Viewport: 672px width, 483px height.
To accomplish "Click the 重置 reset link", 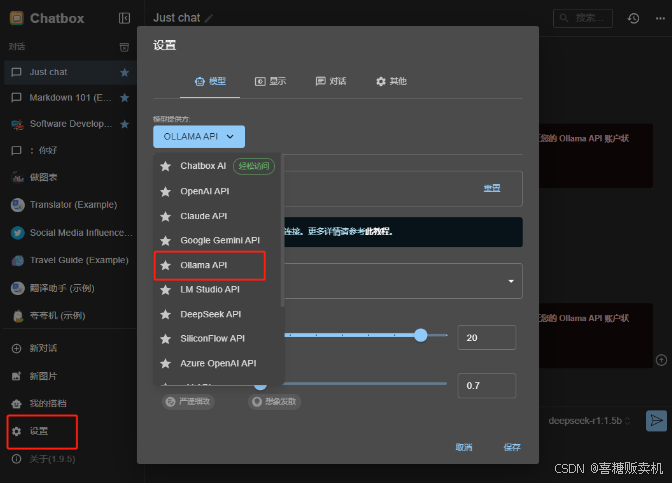I will point(492,188).
